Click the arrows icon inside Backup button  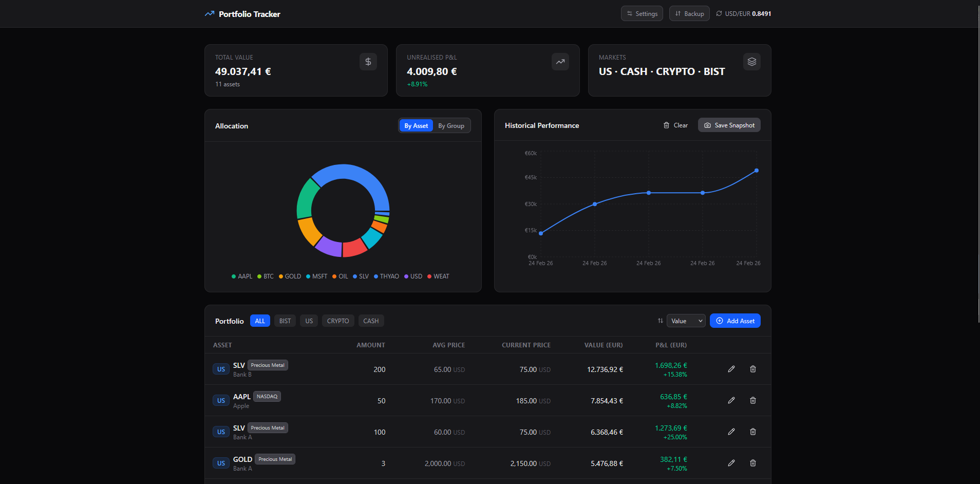pyautogui.click(x=677, y=13)
